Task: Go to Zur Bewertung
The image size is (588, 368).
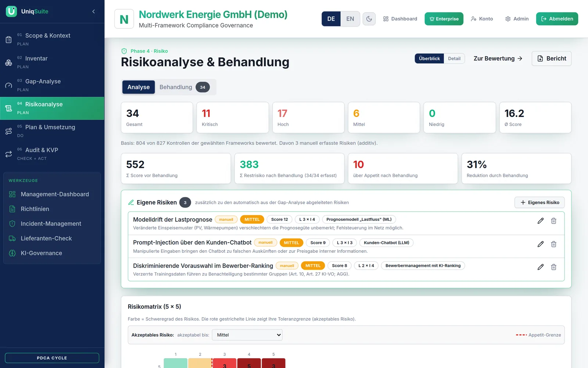Action: pos(498,59)
